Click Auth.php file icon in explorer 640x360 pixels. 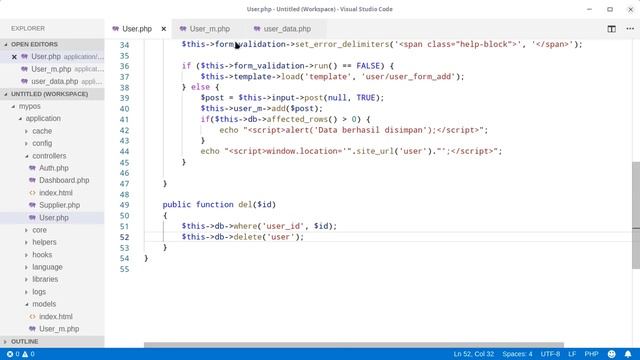(32, 168)
